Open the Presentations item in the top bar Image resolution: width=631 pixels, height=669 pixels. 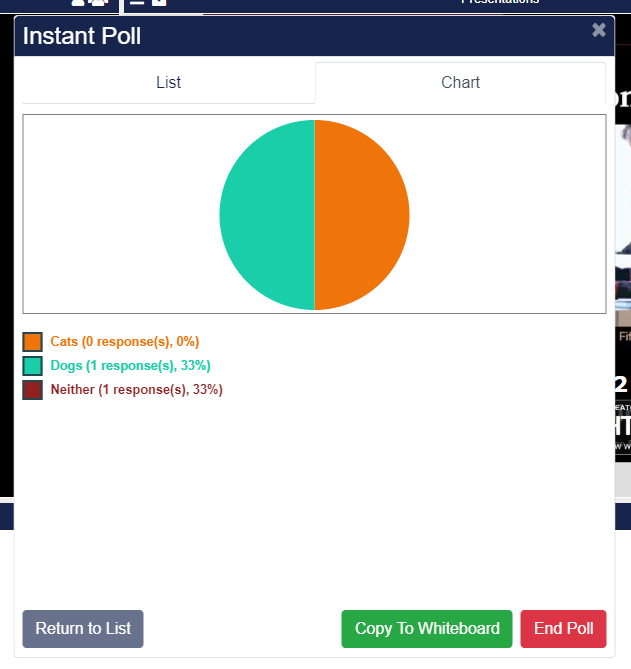click(x=500, y=3)
